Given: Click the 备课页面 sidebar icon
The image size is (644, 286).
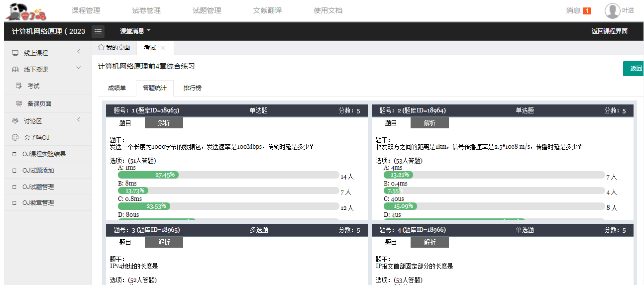Looking at the screenshot, I should (19, 103).
